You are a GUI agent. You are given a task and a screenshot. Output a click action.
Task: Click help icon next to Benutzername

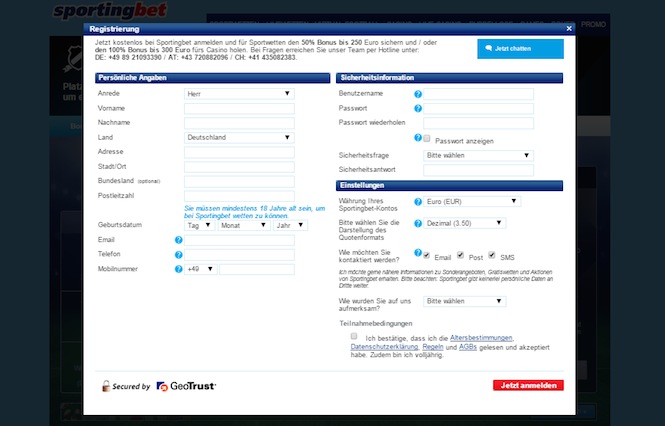(x=418, y=93)
